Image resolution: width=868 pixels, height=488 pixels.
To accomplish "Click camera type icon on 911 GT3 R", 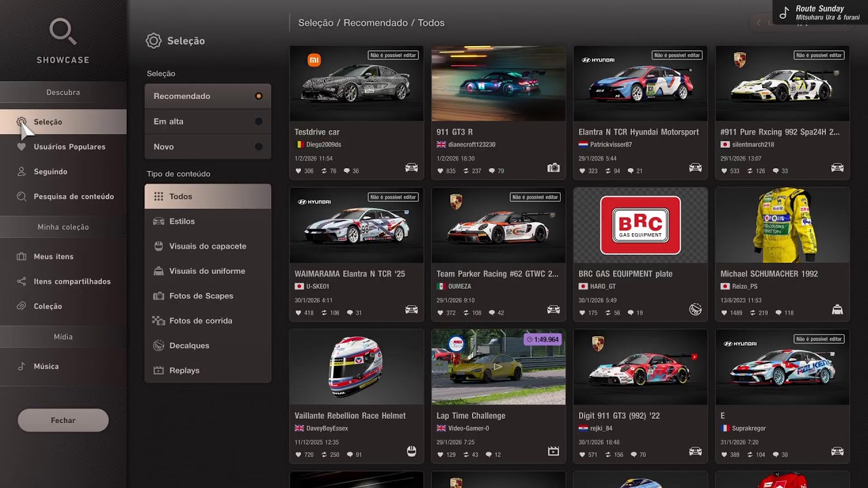I will 553,167.
